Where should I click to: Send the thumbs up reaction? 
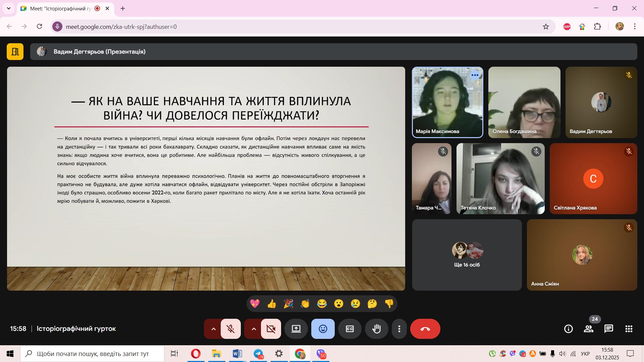point(271,304)
